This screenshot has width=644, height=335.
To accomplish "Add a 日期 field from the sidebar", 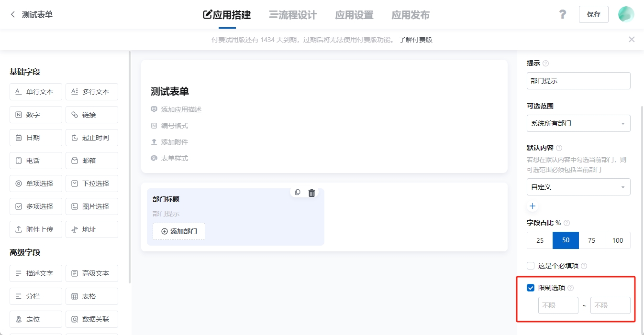I will click(35, 137).
